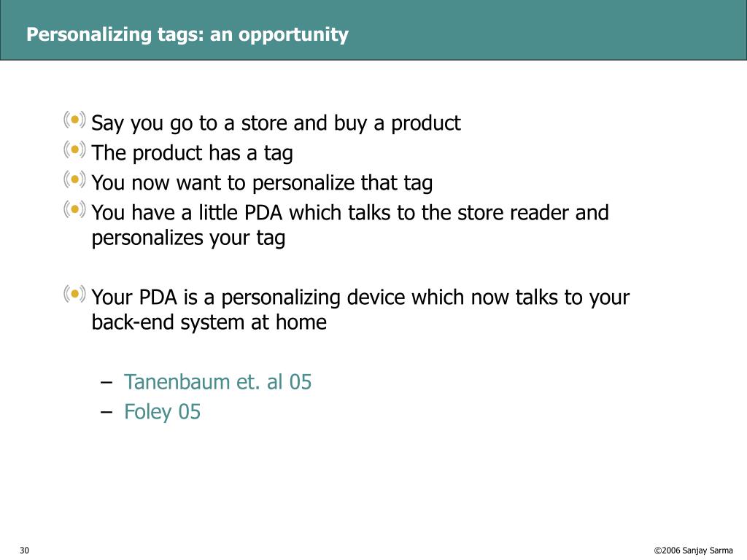Click the word 'PDA' in the fourth bullet
This screenshot has width=747, height=560.
coord(263,213)
